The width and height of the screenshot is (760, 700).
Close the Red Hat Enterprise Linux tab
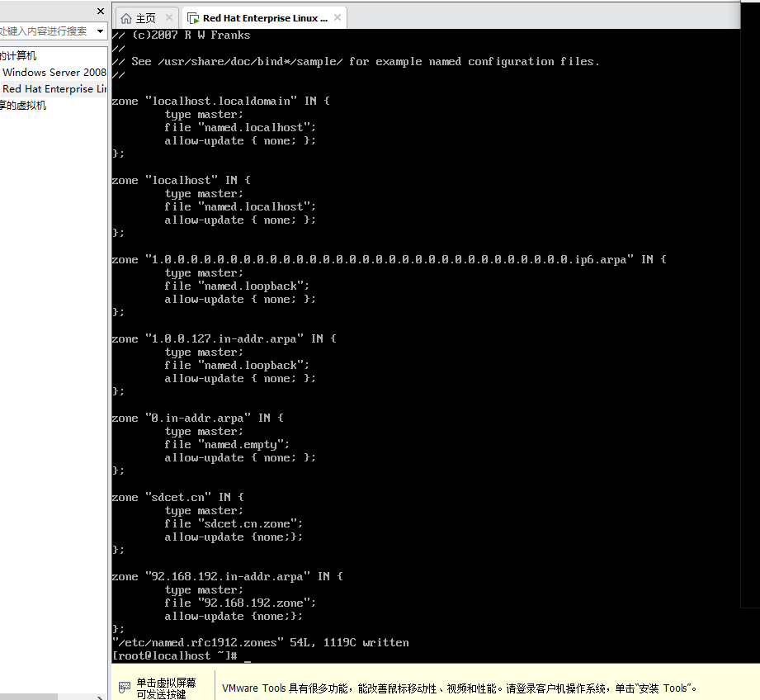[338, 17]
